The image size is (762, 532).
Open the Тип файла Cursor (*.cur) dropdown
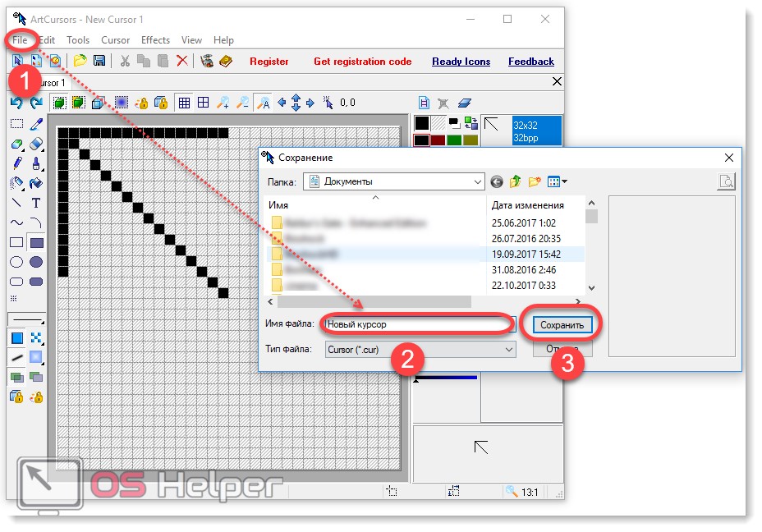click(508, 349)
